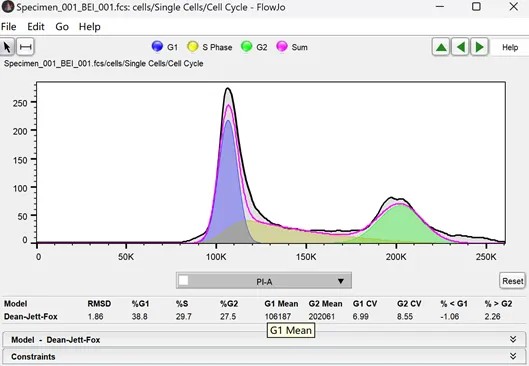Click the % > G2 column header
This screenshot has width=529, height=366.
[x=498, y=304]
